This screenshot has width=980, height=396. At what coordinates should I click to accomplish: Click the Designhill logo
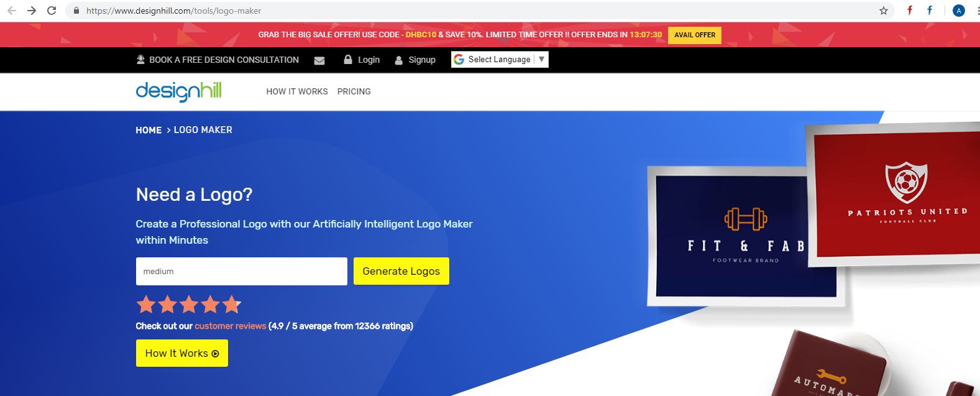coord(178,91)
